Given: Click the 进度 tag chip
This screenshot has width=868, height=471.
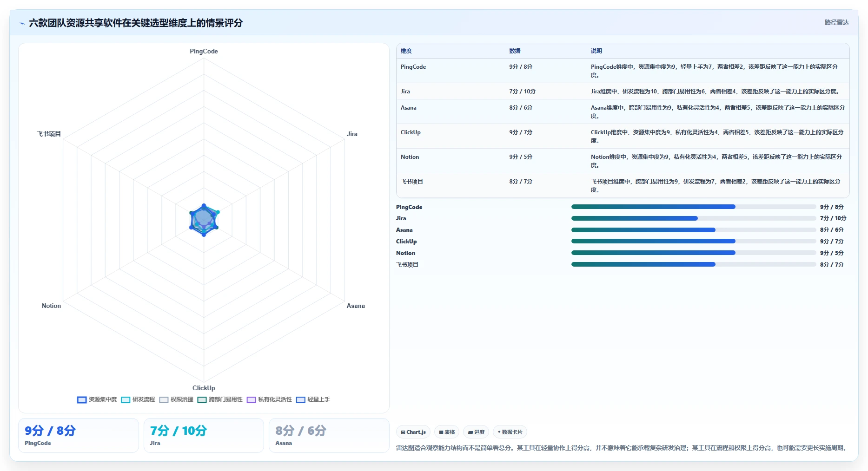Looking at the screenshot, I should click(476, 432).
